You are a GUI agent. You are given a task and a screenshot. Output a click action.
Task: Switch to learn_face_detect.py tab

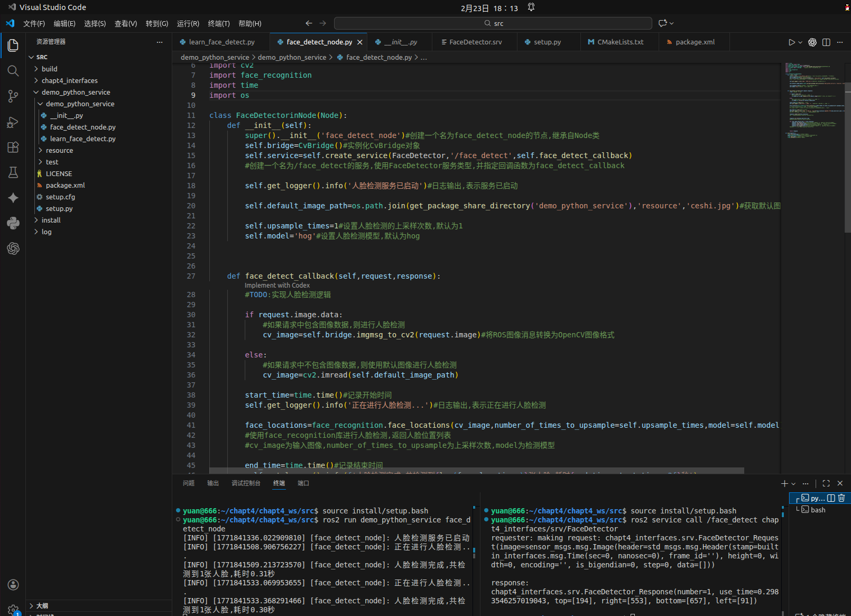point(221,42)
